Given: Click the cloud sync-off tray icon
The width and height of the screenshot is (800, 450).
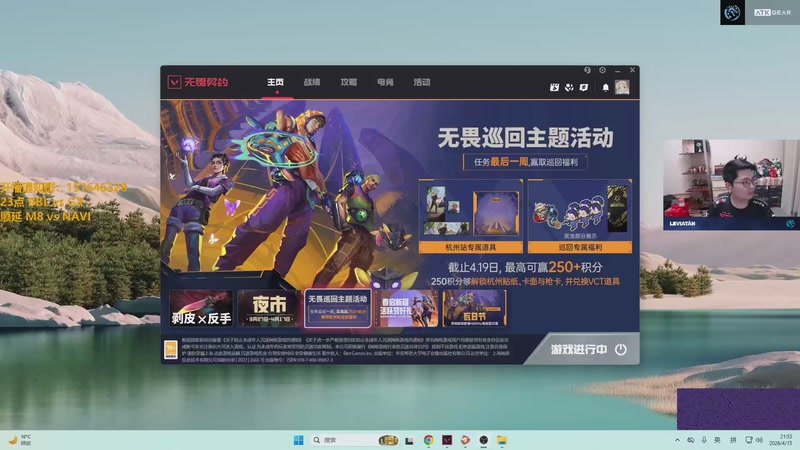Looking at the screenshot, I should (x=690, y=440).
